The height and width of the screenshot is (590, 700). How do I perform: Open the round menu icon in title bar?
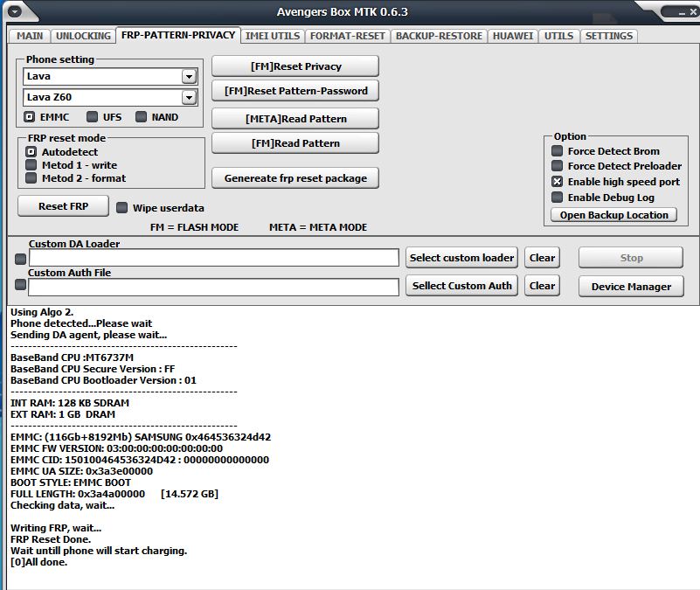(14, 11)
